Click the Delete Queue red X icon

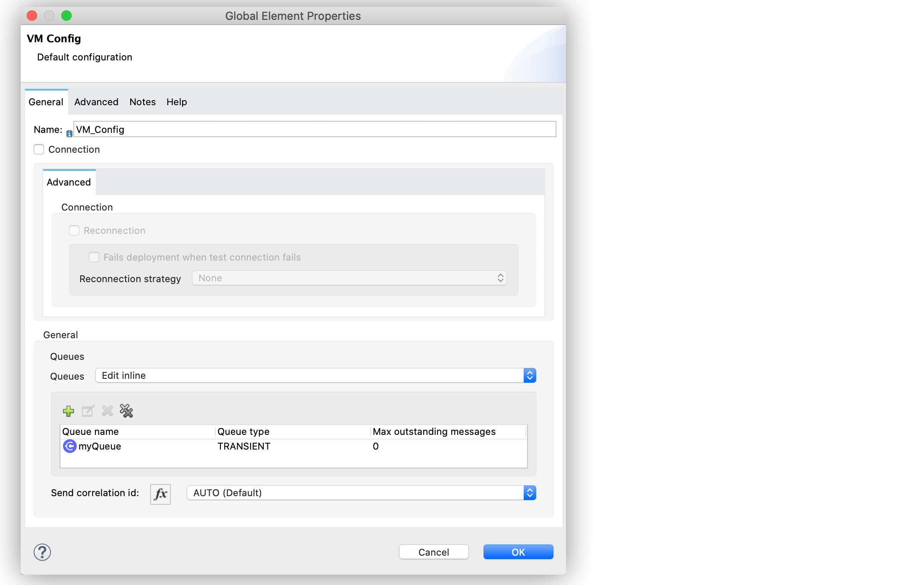coord(107,411)
